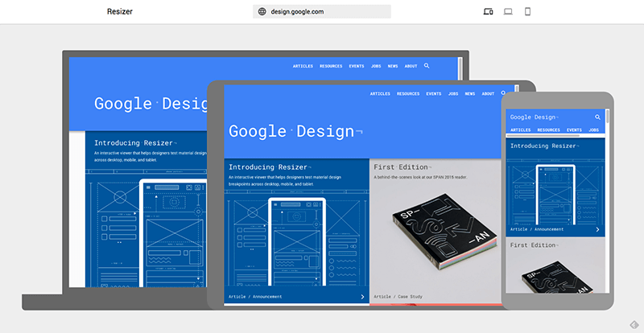This screenshot has height=333, width=644.
Task: Open the search icon in the tablet preview
Action: [x=504, y=93]
